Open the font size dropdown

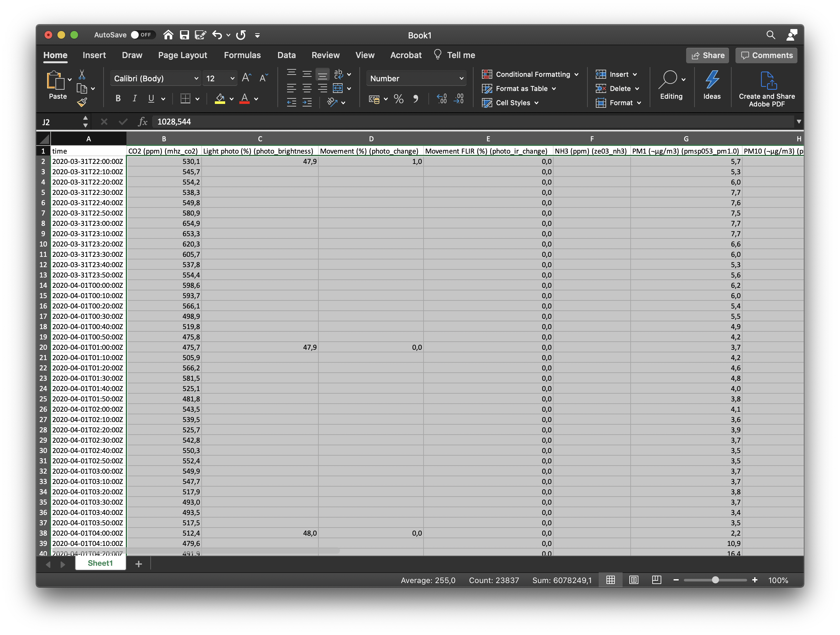[x=233, y=78]
